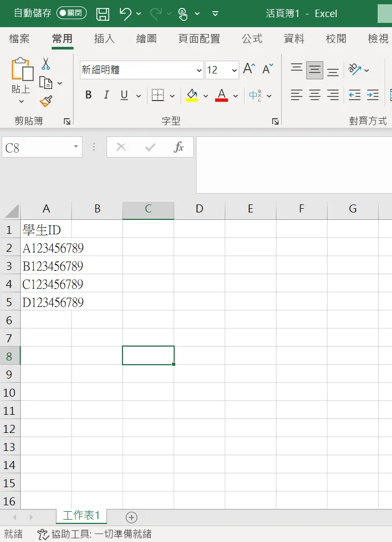Open orientation dropdown arrow
The image size is (392, 542).
(367, 70)
